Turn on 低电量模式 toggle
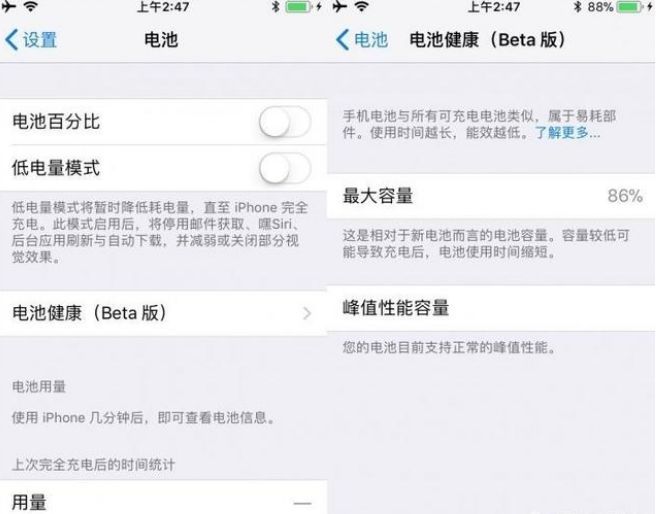Image resolution: width=657 pixels, height=514 pixels. 285,168
